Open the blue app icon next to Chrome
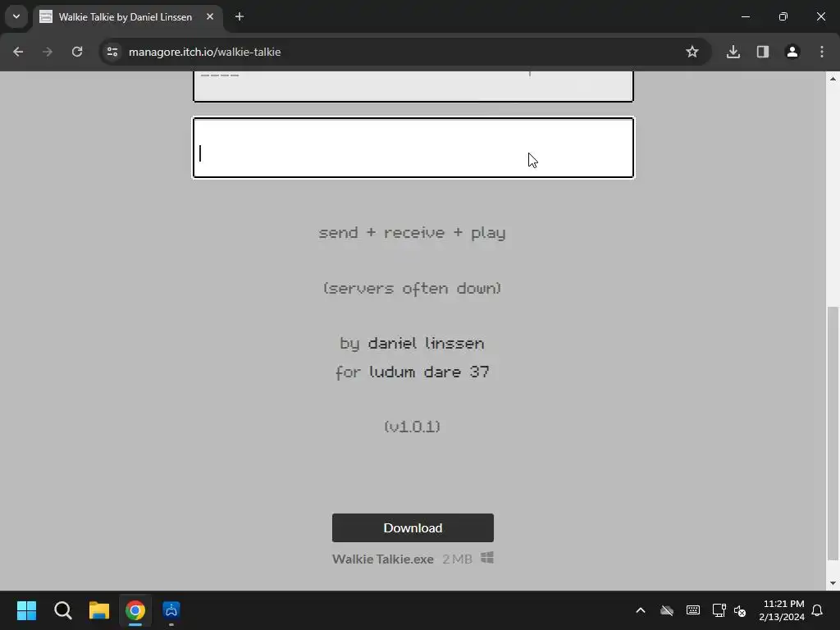The image size is (840, 630). pos(171,610)
